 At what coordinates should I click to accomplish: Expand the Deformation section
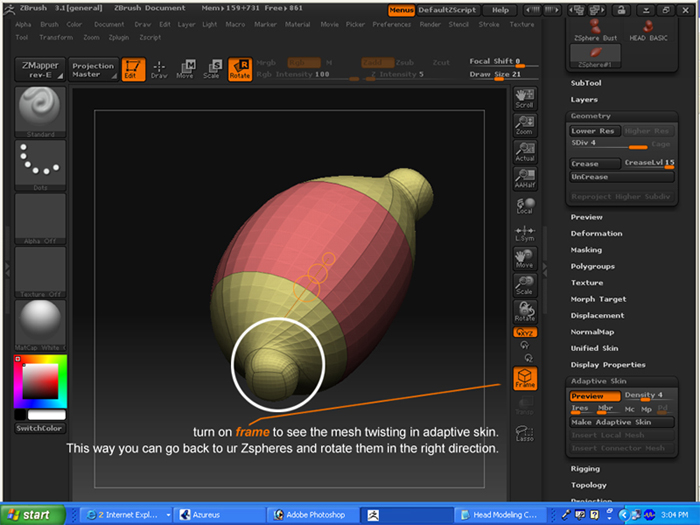click(596, 233)
